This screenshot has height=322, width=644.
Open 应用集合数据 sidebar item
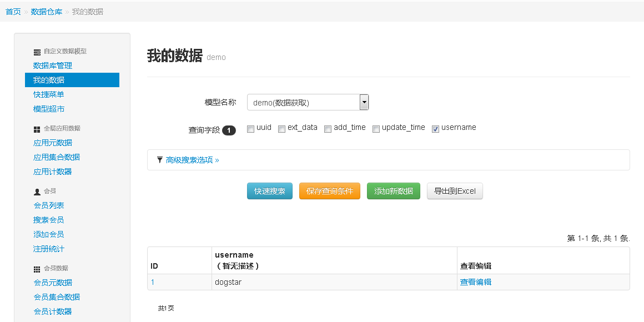click(x=56, y=157)
